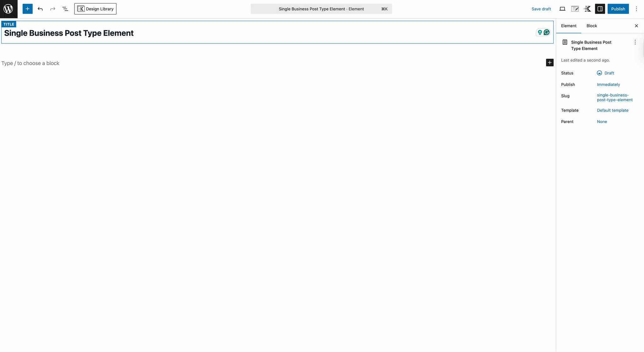Click the editor pencil icon in the toolbar
The height and width of the screenshot is (352, 644).
575,9
